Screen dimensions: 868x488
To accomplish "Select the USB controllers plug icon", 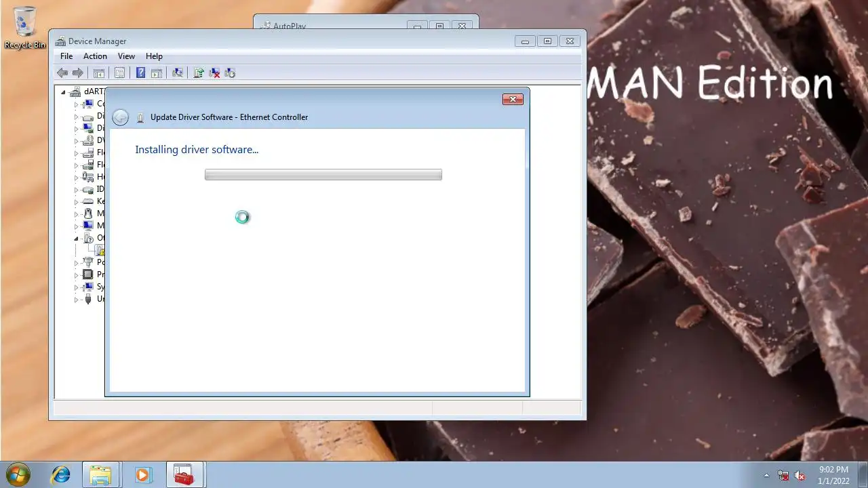I will click(87, 299).
